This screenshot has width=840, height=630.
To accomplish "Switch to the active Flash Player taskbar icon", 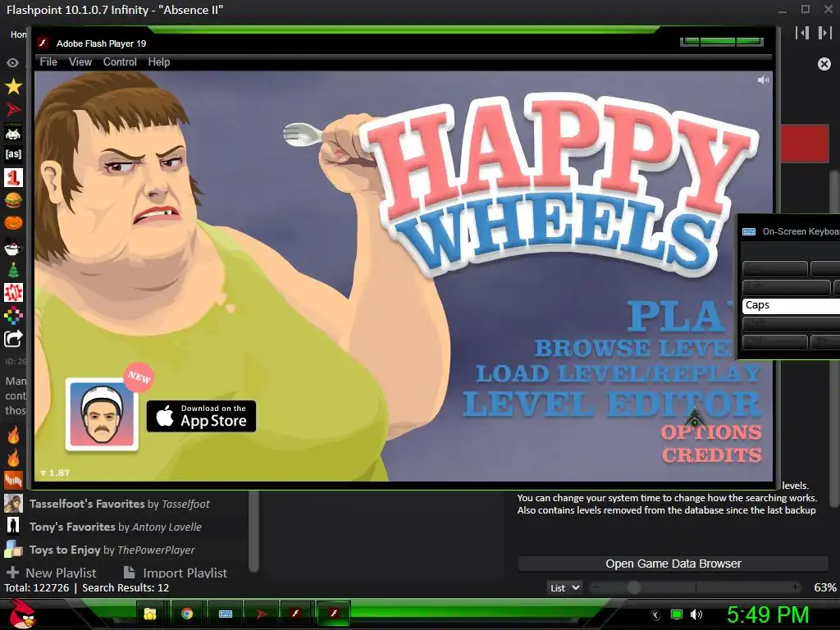I will click(x=334, y=614).
